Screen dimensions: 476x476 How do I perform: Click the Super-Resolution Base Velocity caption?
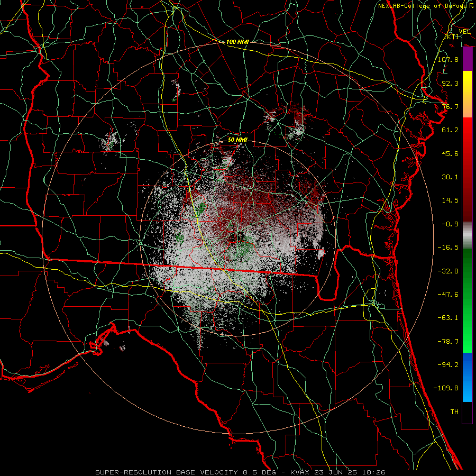tap(241, 472)
